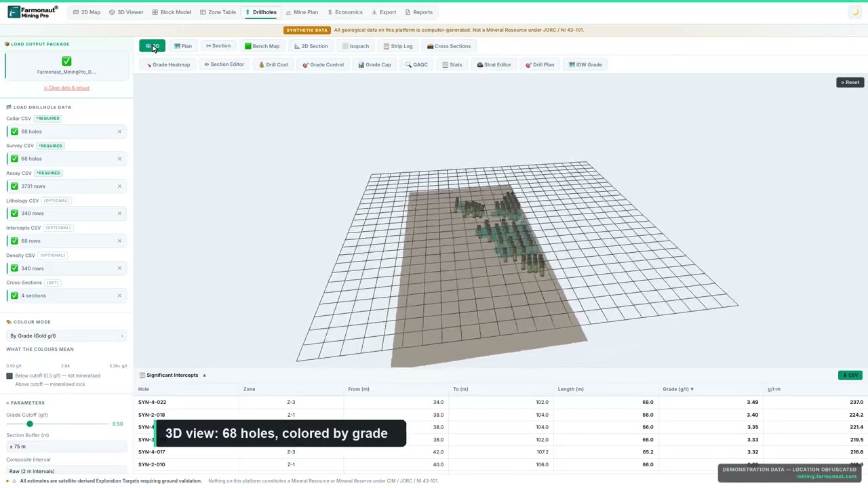Open the Colour Mode By Grade dropdown
Viewport: 868px width, 488px height.
66,335
